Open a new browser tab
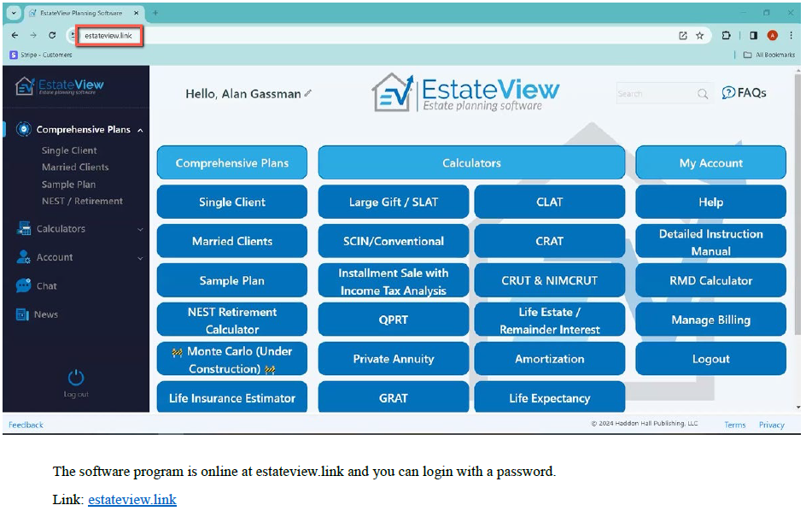Screen dimensions: 812x511 coord(155,13)
